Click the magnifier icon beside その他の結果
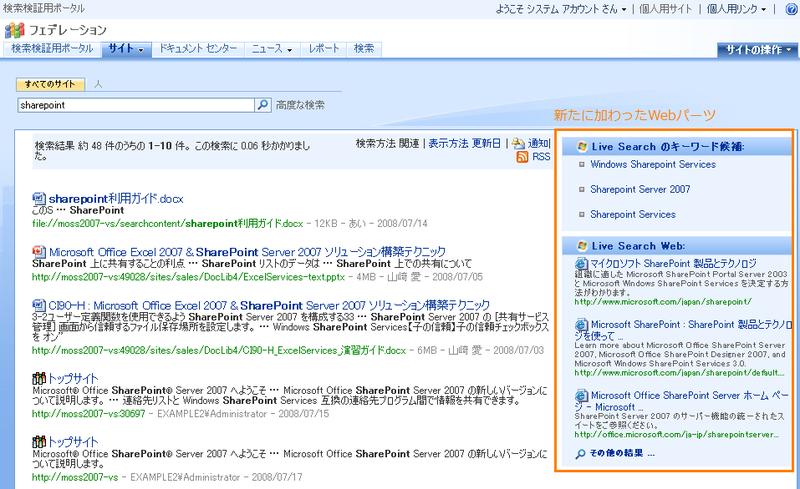Screen dimensions: 800x489 tap(580, 454)
